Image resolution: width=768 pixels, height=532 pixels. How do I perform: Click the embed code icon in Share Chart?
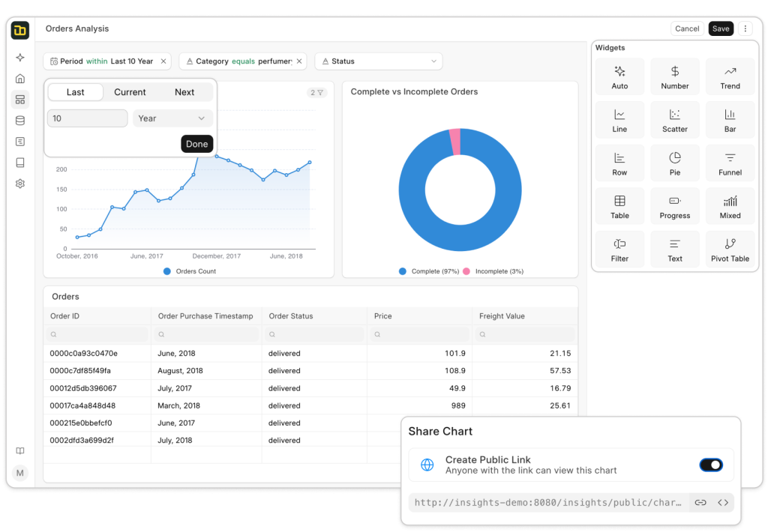tap(723, 503)
